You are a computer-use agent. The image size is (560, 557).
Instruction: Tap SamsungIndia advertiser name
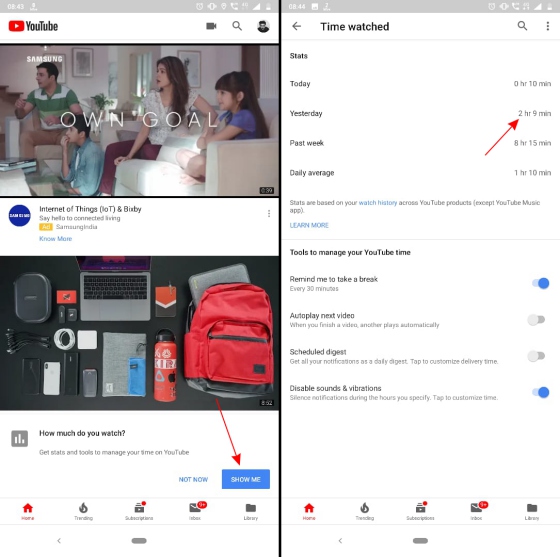[x=76, y=227]
